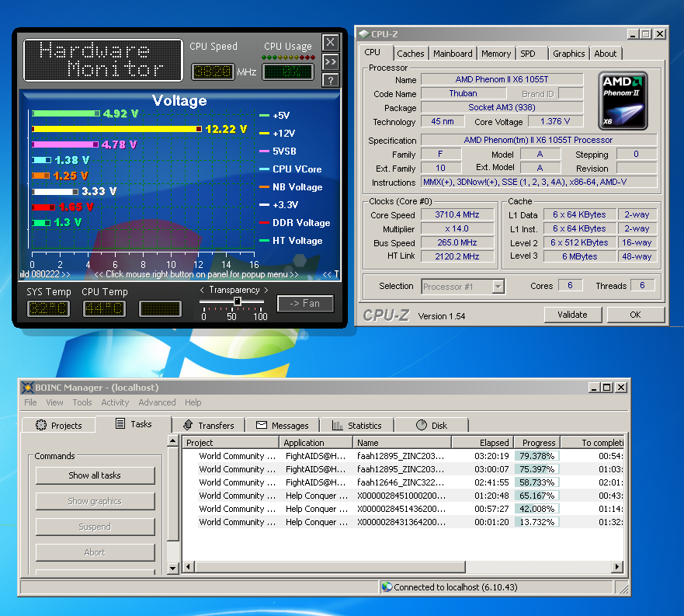Open the Disk tab in BOINC Manager
The image size is (684, 616).
click(432, 425)
